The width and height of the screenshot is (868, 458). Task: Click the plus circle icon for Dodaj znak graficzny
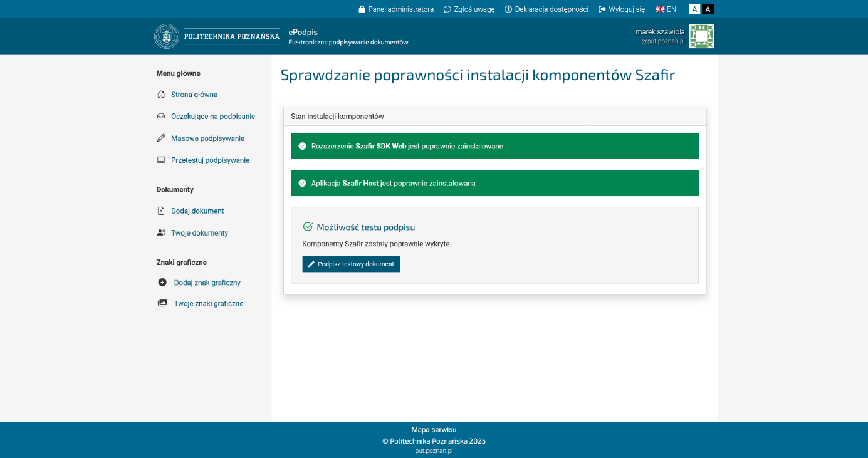[162, 283]
